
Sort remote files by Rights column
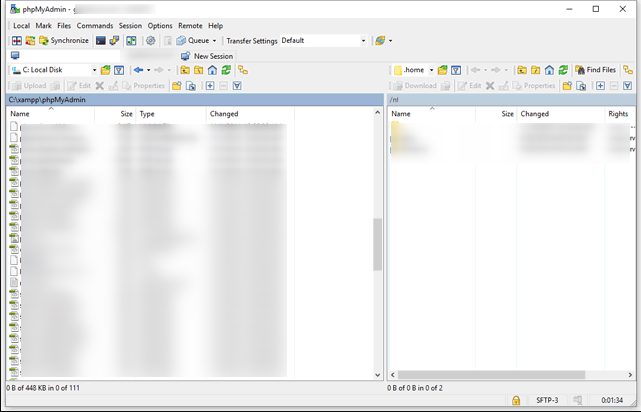[620, 114]
